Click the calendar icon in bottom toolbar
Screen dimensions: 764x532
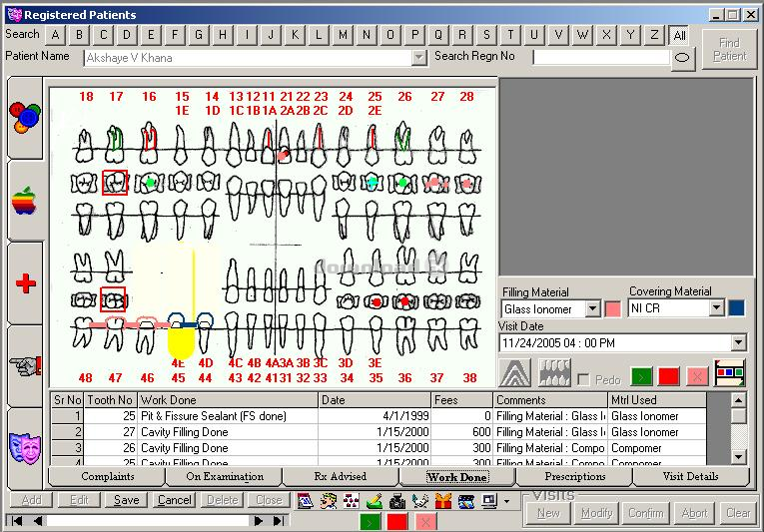tap(306, 501)
